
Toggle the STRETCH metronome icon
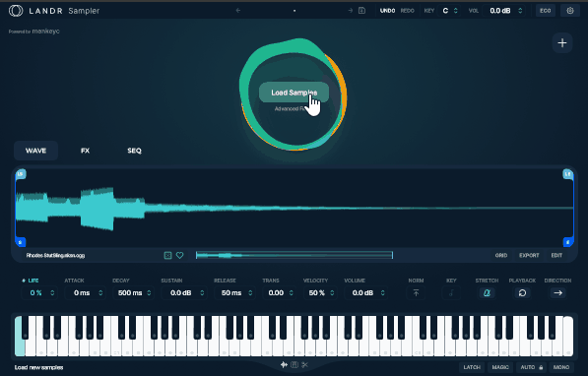point(487,292)
